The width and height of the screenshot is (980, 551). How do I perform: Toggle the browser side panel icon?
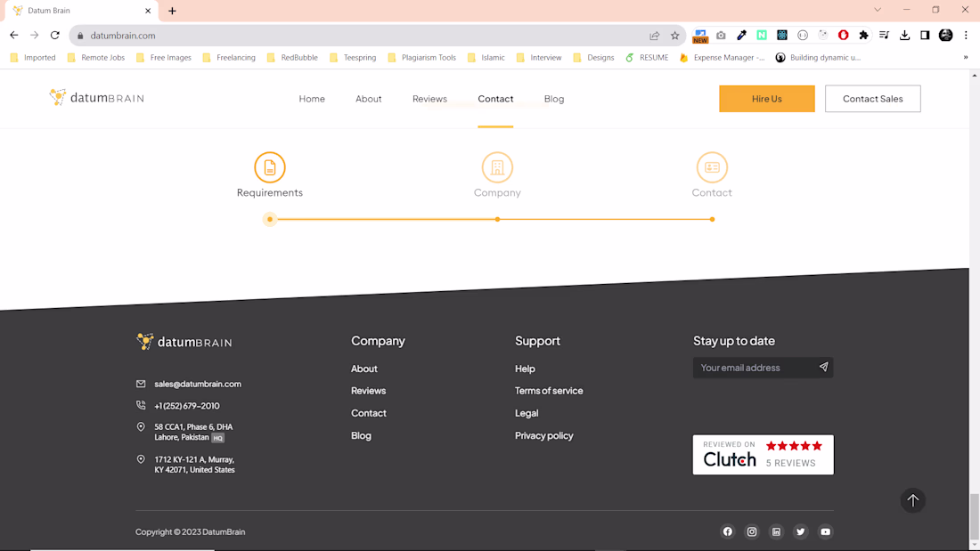[925, 36]
